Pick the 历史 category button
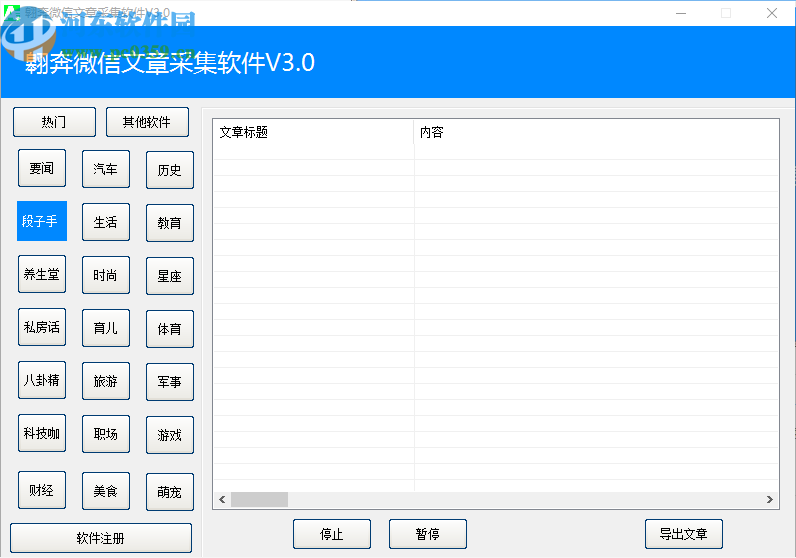 (170, 170)
